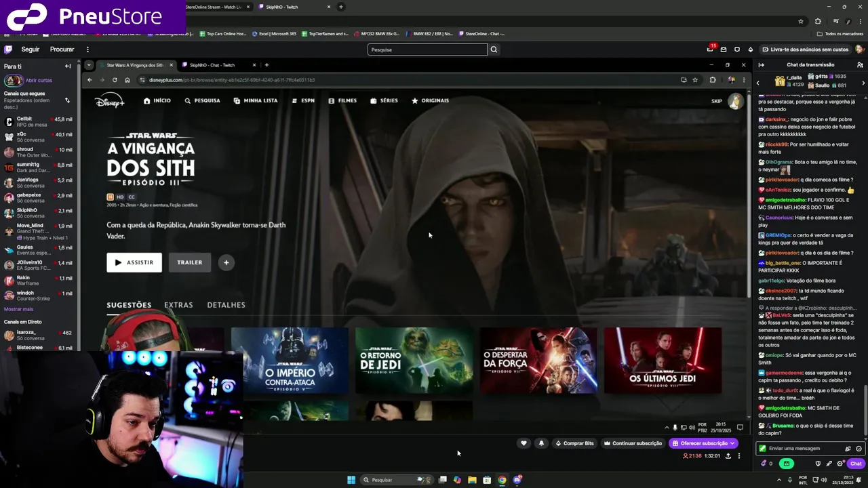Go back in the Disney+ browser window
This screenshot has height=488, width=868.
coord(90,80)
